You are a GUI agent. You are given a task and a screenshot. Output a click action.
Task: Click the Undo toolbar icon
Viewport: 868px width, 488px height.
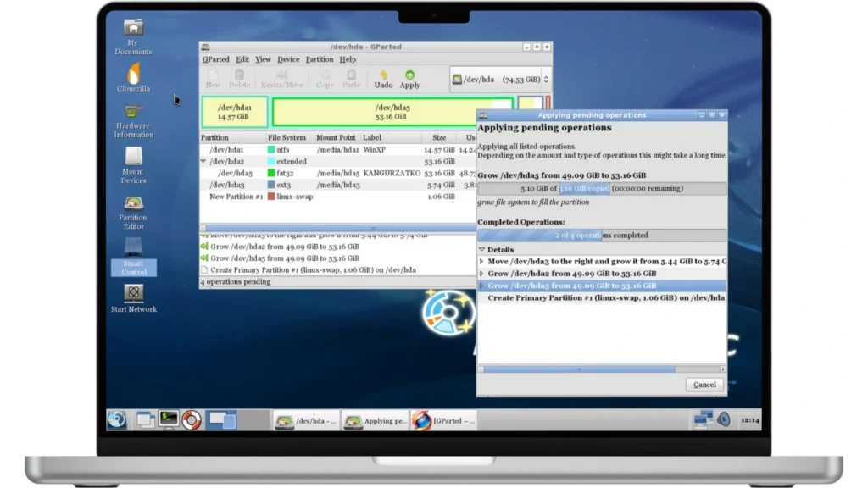tap(383, 79)
